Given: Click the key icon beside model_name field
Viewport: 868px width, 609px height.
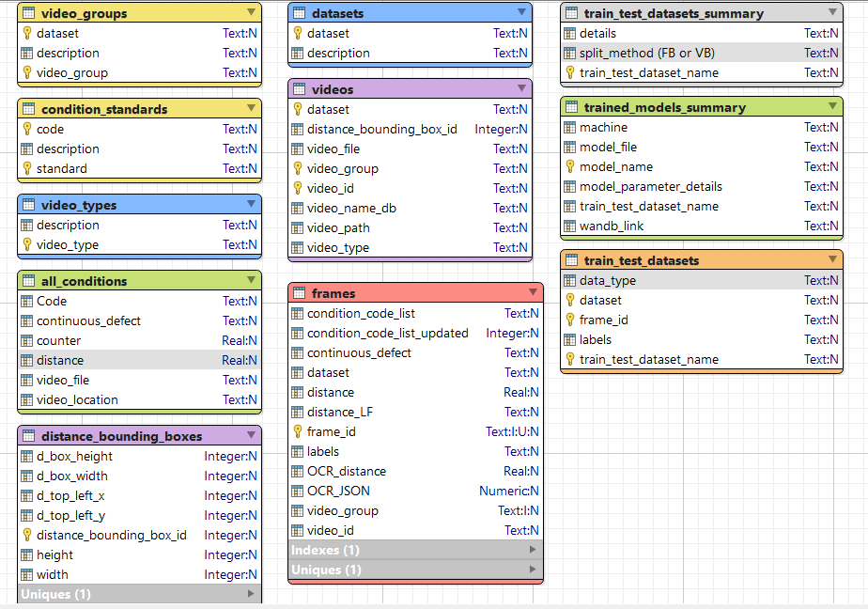Looking at the screenshot, I should coord(570,166).
